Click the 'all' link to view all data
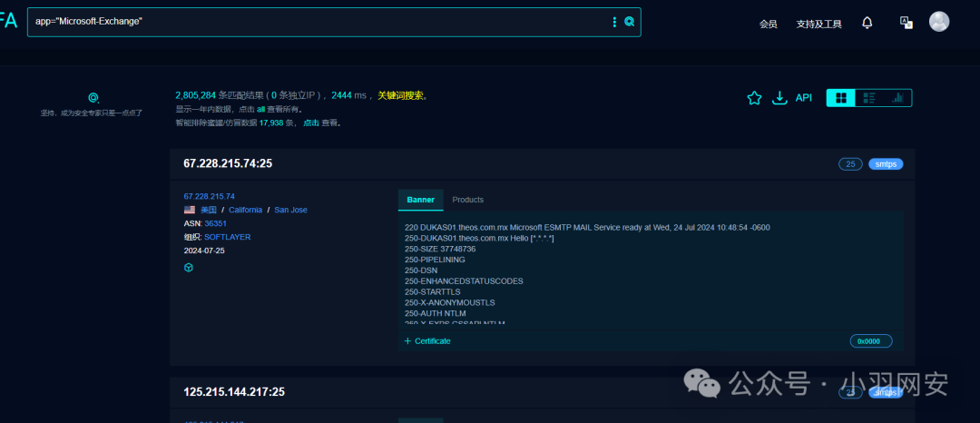Screen dimensions: 980x423 click(x=261, y=109)
